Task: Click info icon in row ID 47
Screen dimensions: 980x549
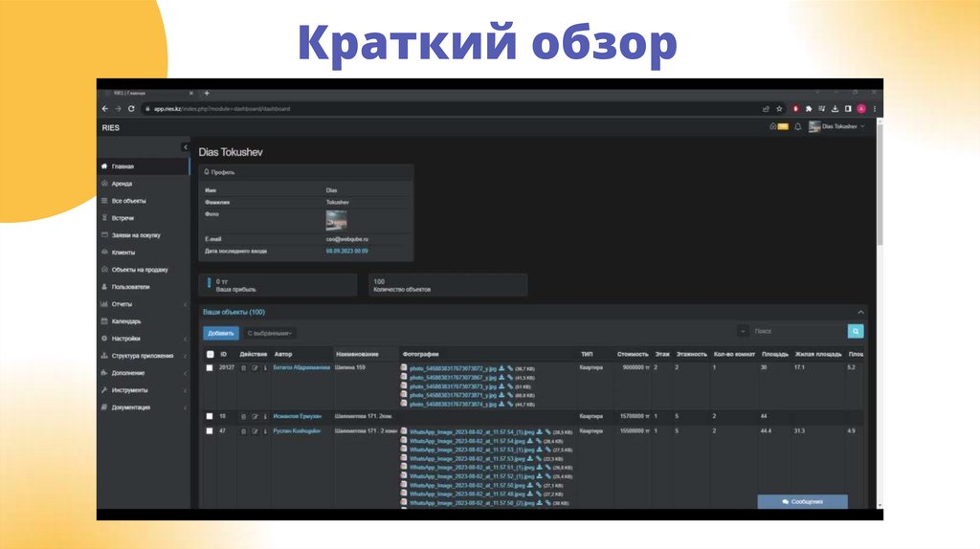Action: click(265, 431)
